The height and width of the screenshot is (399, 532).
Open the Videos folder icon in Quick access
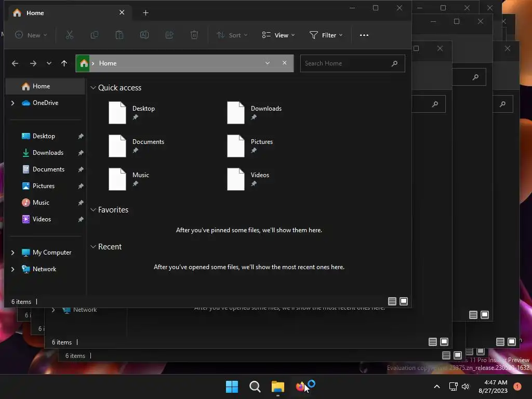(x=236, y=179)
